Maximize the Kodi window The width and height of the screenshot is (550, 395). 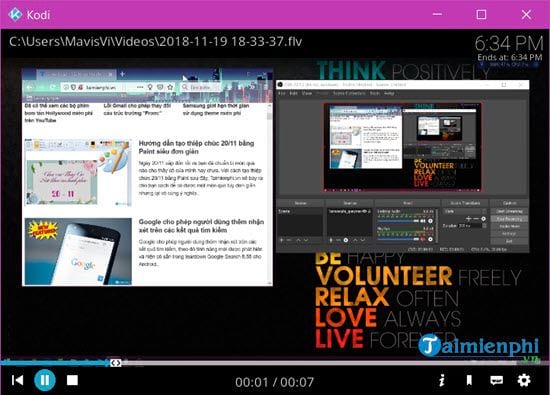click(x=481, y=14)
